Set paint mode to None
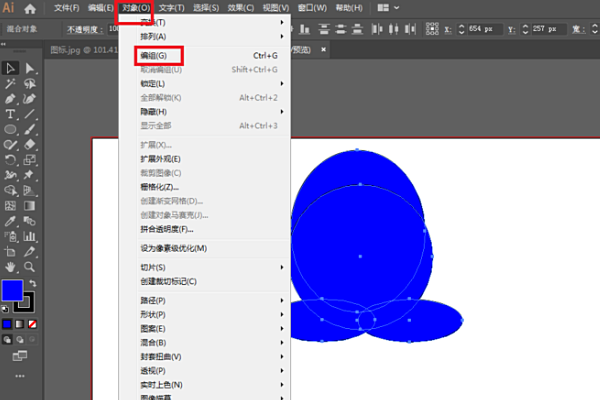The width and height of the screenshot is (600, 400). [35, 325]
